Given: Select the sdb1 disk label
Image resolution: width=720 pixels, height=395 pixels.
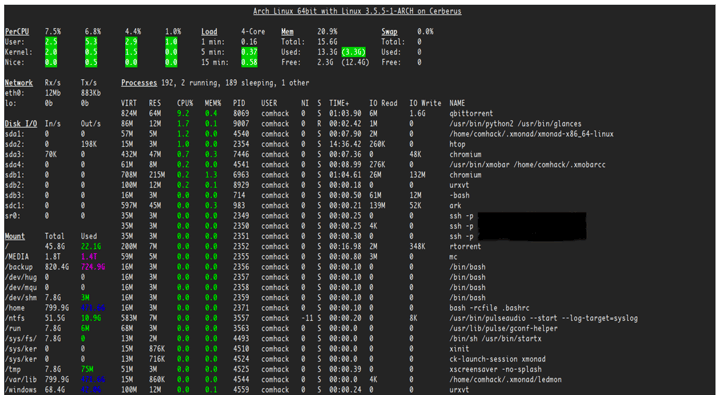Looking at the screenshot, I should click(15, 175).
